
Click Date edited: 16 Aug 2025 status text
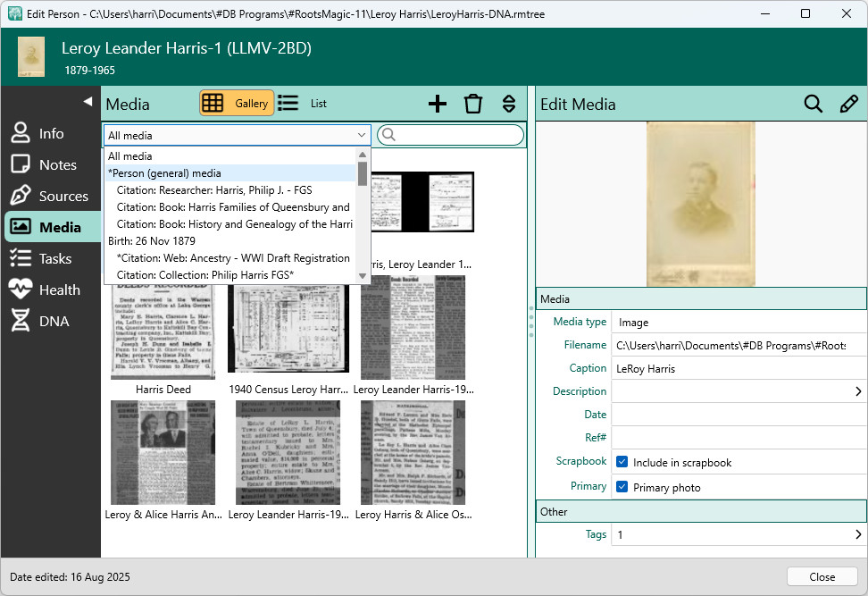coord(70,576)
